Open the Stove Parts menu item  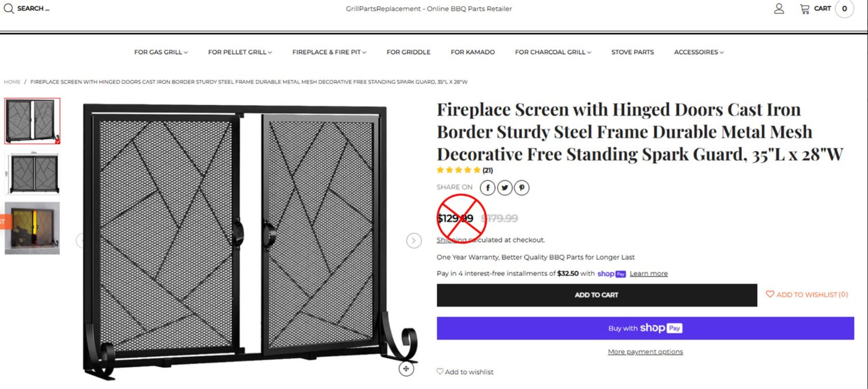(x=632, y=52)
